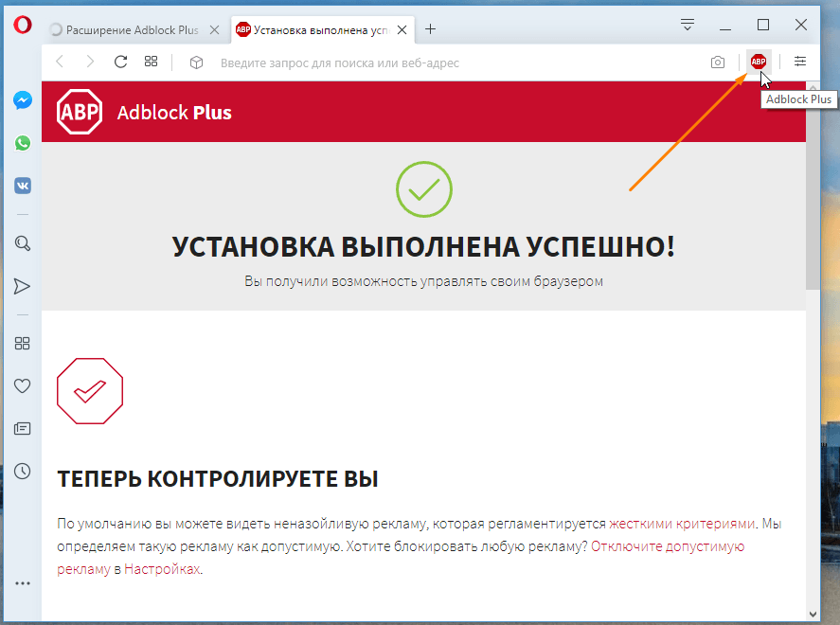This screenshot has width=840, height=625.
Task: Open the Opera main menu
Action: click(x=23, y=26)
